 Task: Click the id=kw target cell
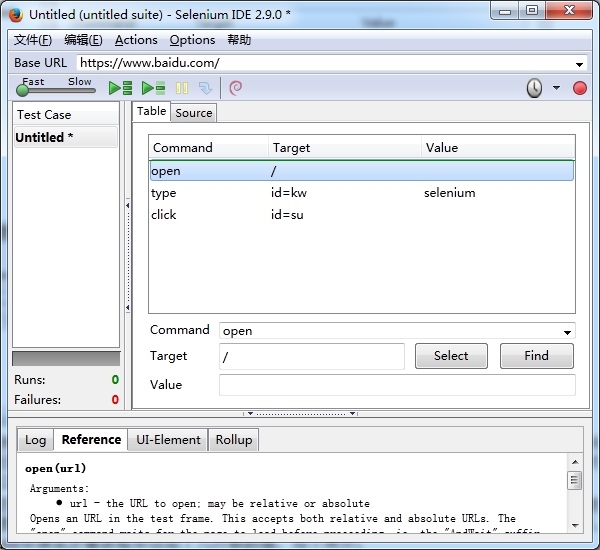click(x=289, y=193)
